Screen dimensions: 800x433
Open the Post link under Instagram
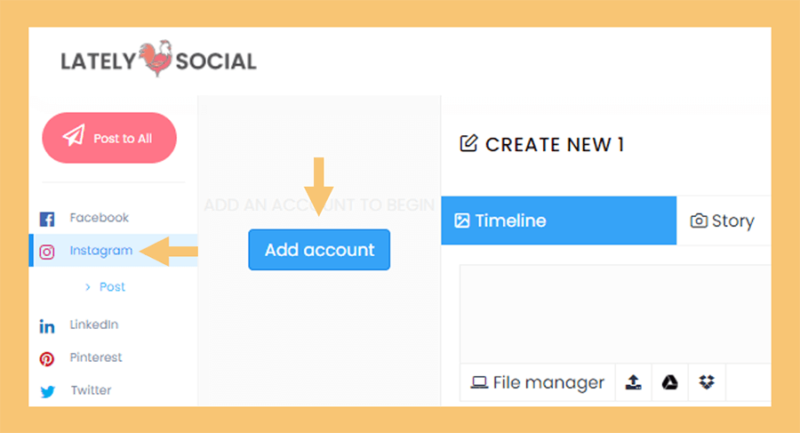tap(112, 287)
